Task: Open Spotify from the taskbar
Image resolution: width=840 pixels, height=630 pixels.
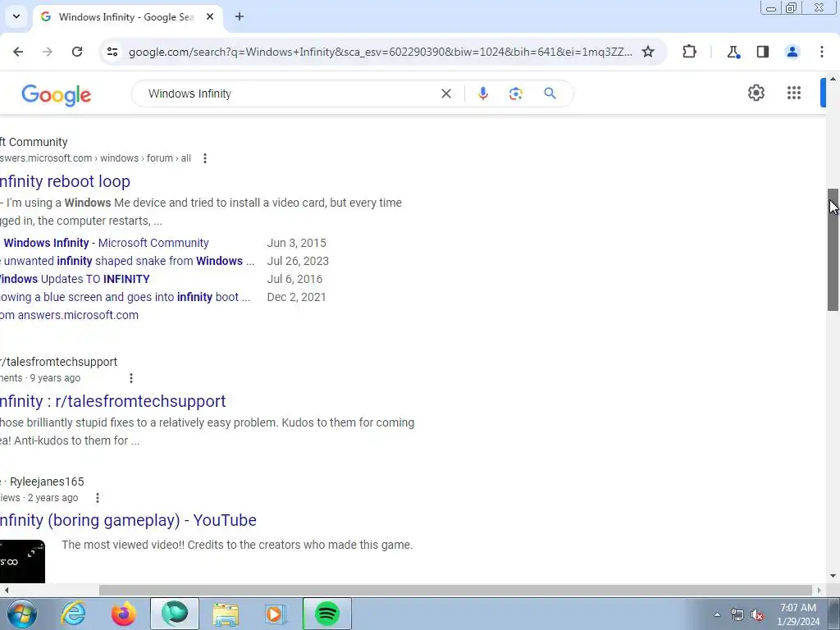Action: point(326,614)
